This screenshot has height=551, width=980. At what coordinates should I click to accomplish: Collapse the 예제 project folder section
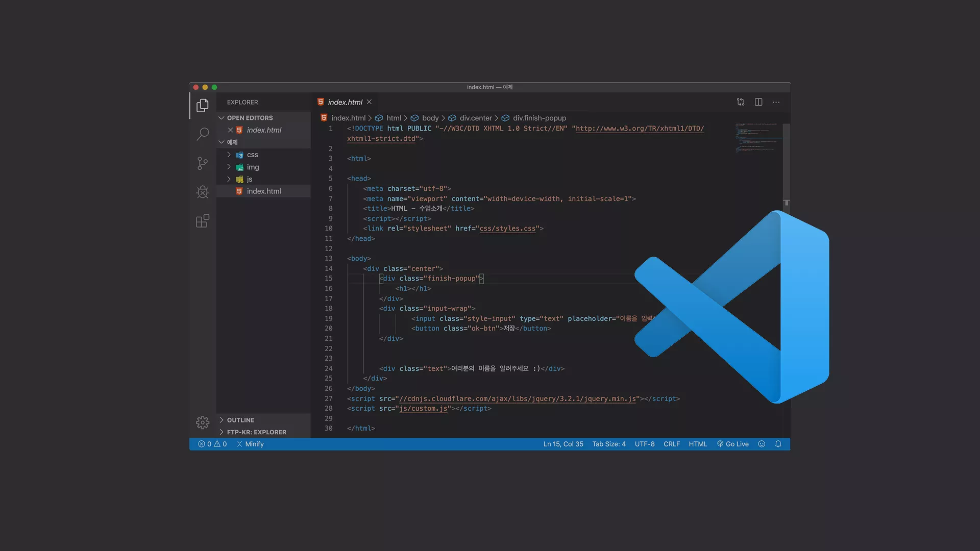222,142
